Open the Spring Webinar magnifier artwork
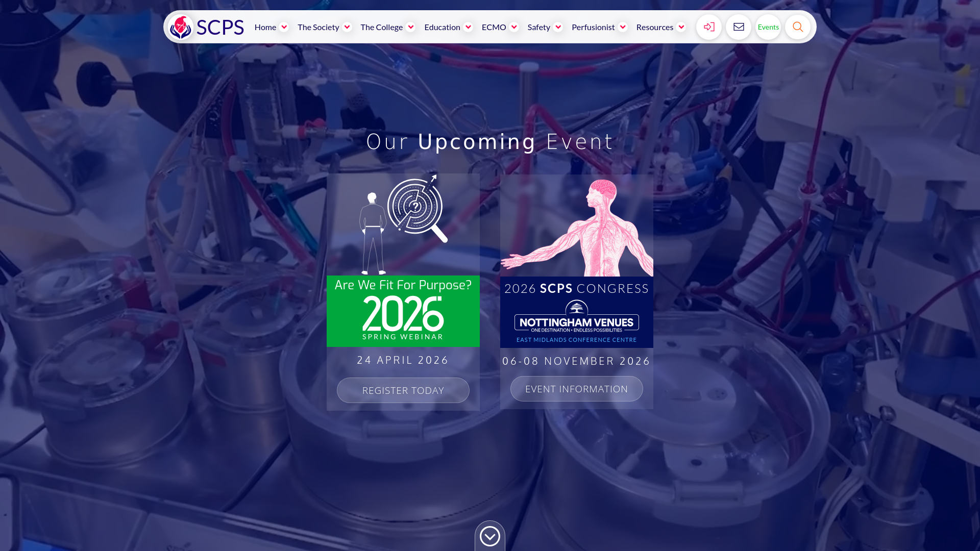Screen dimensions: 980x551 tap(403, 224)
